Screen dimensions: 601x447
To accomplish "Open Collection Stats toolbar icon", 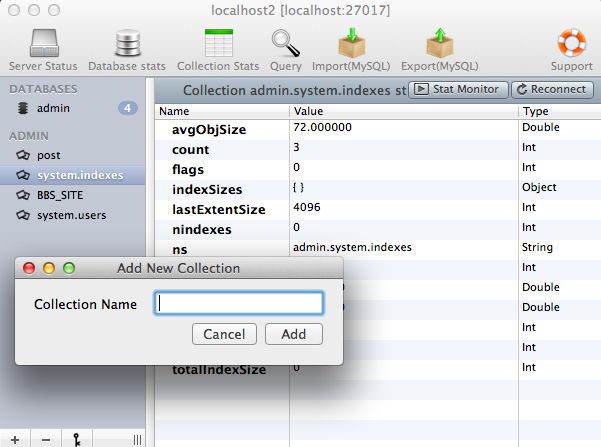I will [x=218, y=43].
